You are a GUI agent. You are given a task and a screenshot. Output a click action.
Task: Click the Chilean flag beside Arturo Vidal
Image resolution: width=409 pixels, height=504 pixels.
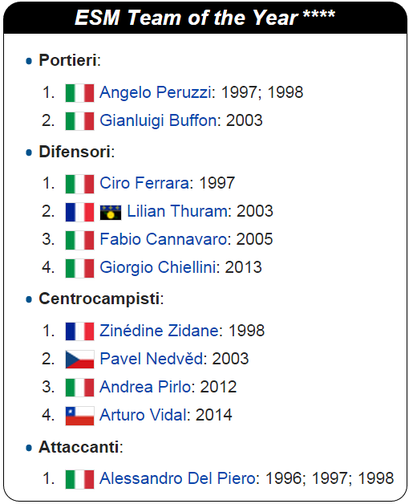click(x=80, y=416)
